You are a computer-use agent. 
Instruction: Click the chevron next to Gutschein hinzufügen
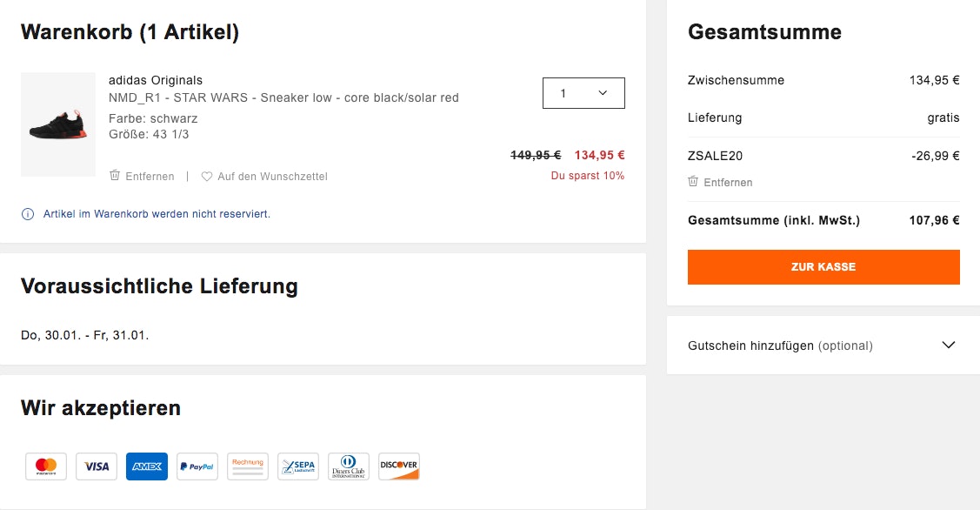(949, 345)
